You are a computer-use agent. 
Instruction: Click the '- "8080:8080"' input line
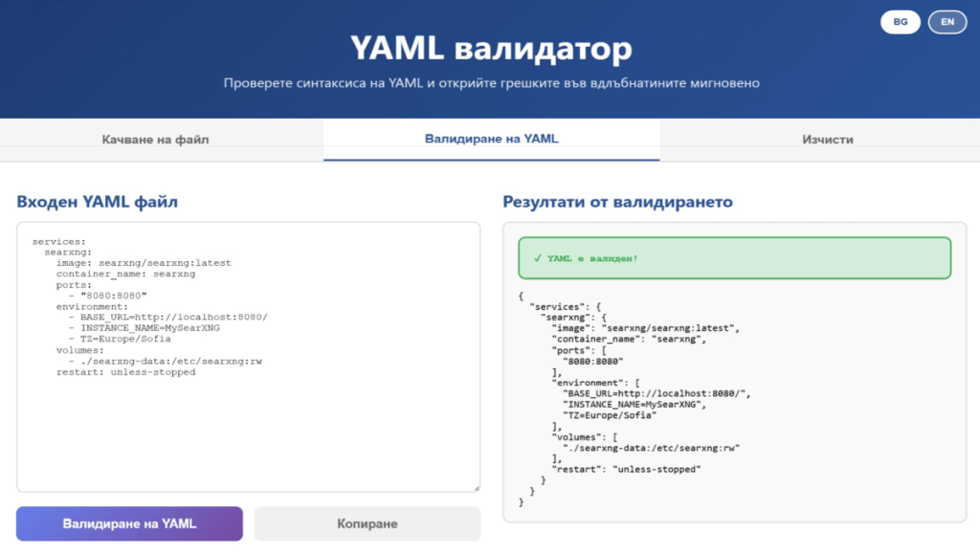coord(107,296)
